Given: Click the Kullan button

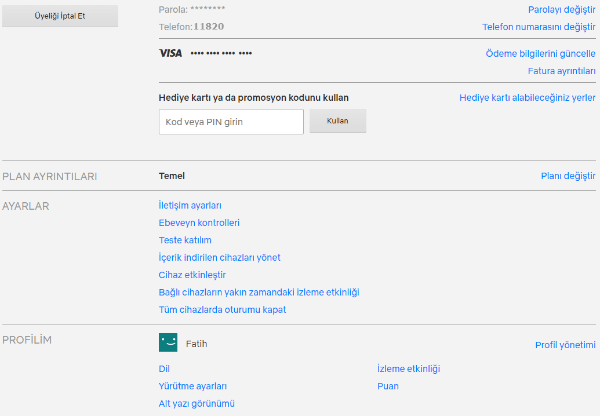Looking at the screenshot, I should pyautogui.click(x=338, y=121).
